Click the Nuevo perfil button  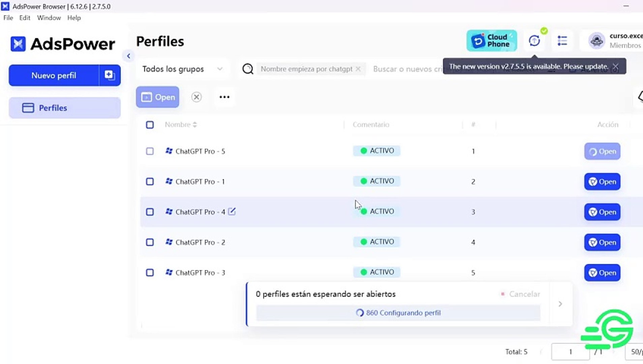tap(54, 75)
